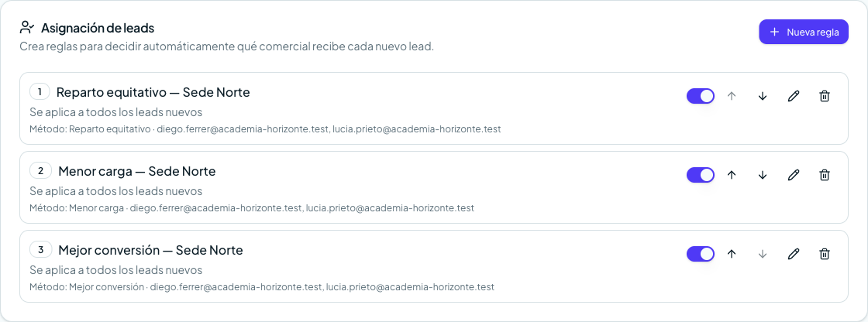868x322 pixels.
Task: Create a rule with Nueva regla button
Action: [x=803, y=32]
